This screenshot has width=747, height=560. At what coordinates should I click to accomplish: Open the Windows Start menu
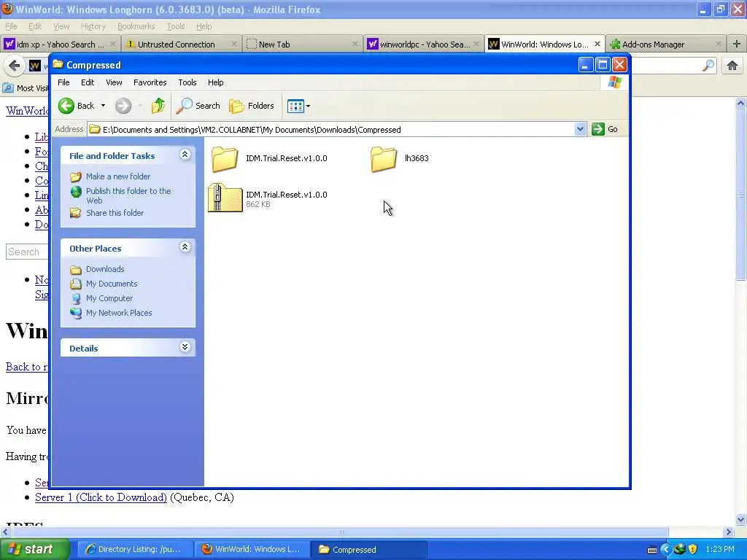34,550
